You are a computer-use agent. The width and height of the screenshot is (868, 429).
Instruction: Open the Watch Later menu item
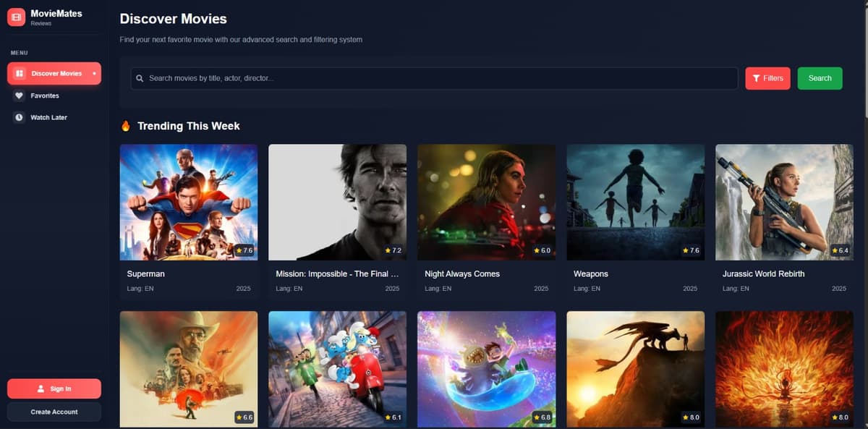[48, 117]
